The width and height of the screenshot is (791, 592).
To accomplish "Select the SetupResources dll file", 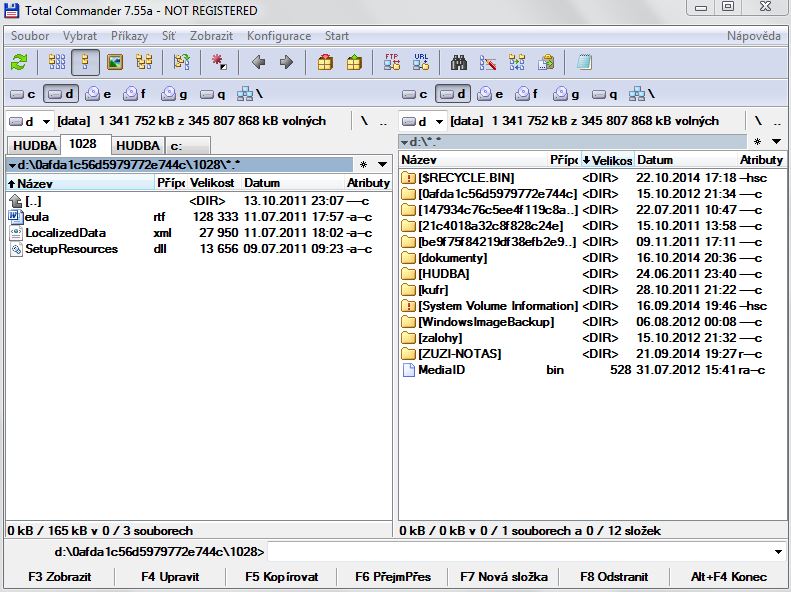I will (199, 249).
